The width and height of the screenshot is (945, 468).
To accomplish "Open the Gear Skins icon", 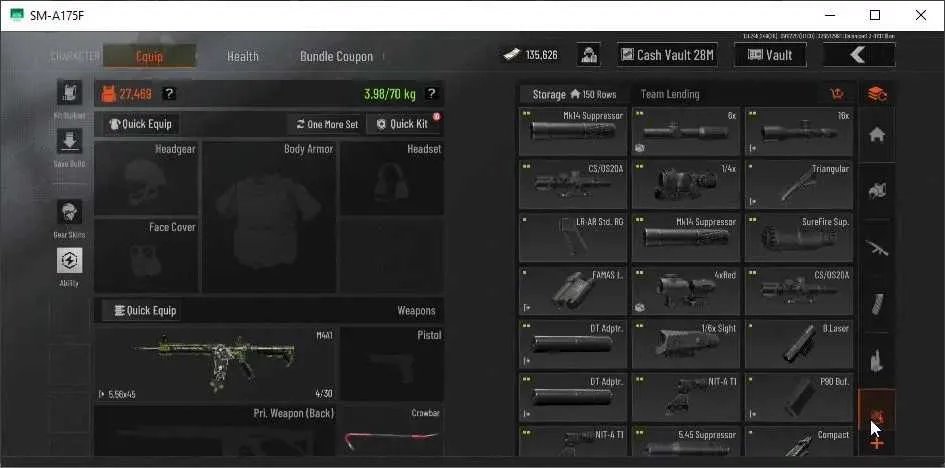I will (69, 213).
